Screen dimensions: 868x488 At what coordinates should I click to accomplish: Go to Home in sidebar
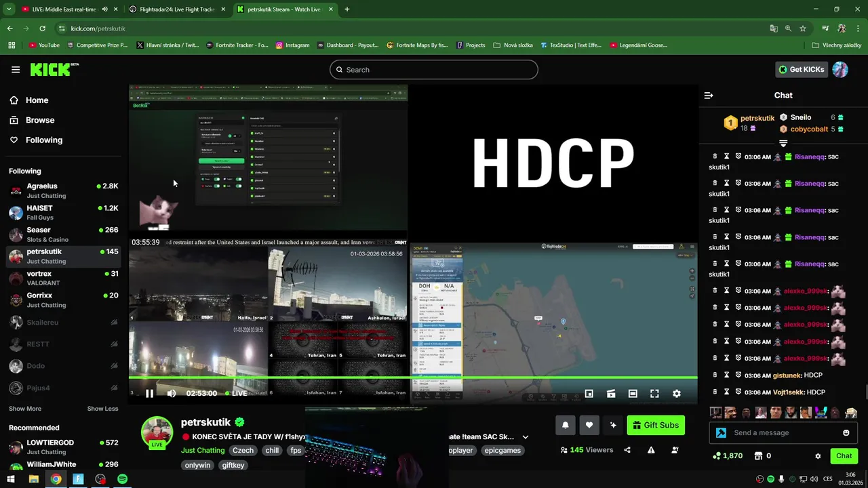pyautogui.click(x=37, y=100)
